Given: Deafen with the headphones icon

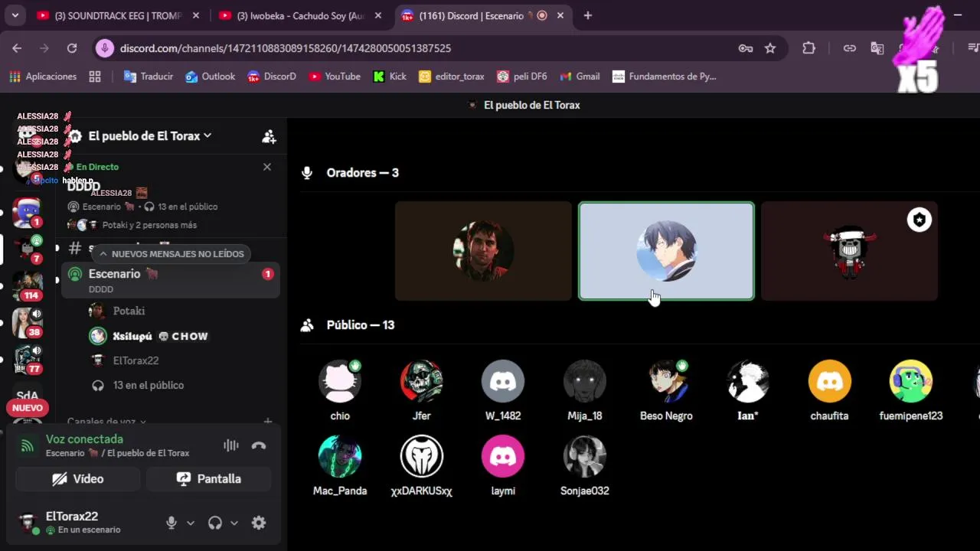Looking at the screenshot, I should click(x=215, y=523).
